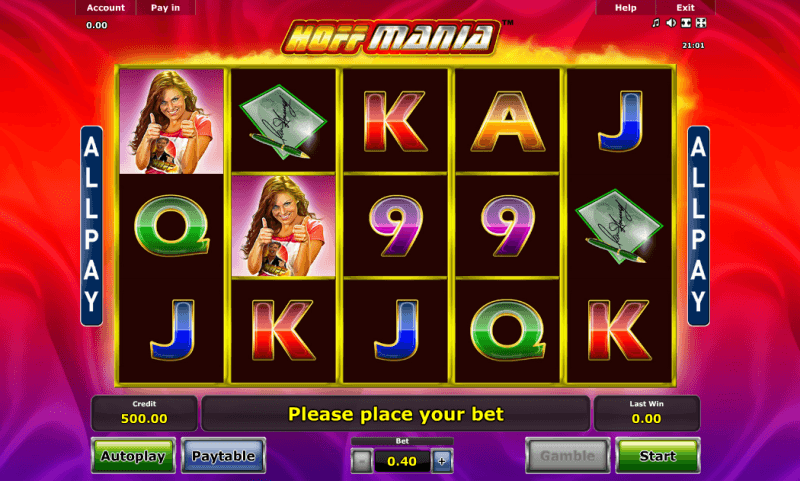Click the autograph symbol on reel two

pos(283,121)
